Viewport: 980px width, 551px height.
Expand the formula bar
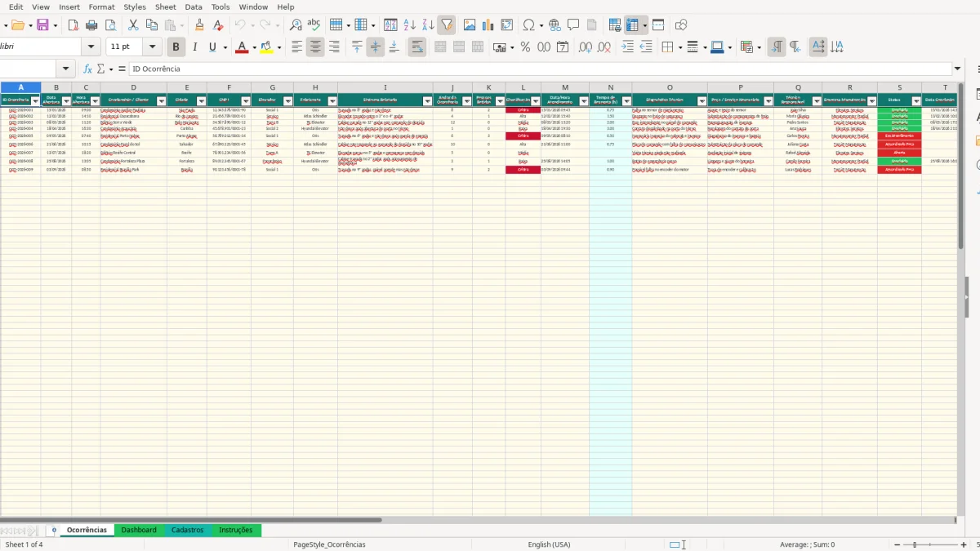958,69
